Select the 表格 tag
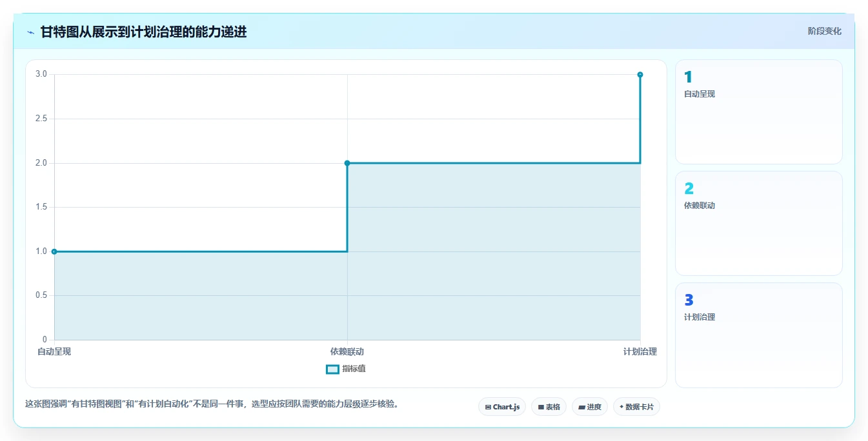Image resolution: width=868 pixels, height=441 pixels. coord(549,407)
